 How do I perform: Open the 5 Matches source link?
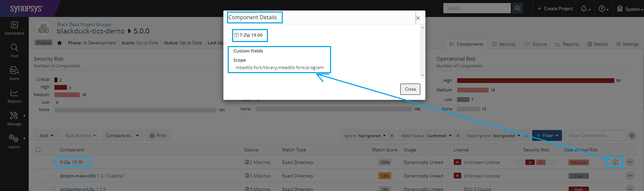point(260,176)
